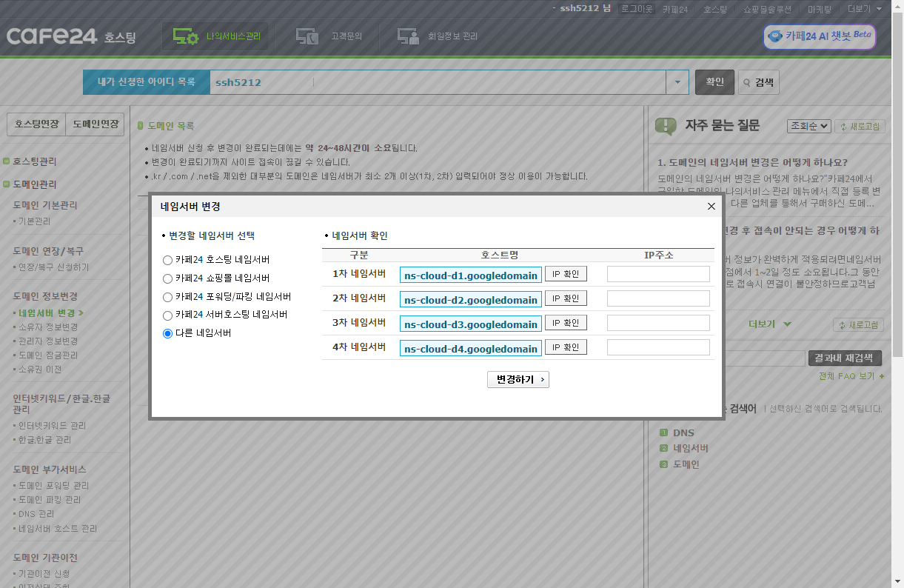Screen dimensions: 904x588
Task: Focus 3차 네임서버 IP주소 field
Action: (658, 323)
